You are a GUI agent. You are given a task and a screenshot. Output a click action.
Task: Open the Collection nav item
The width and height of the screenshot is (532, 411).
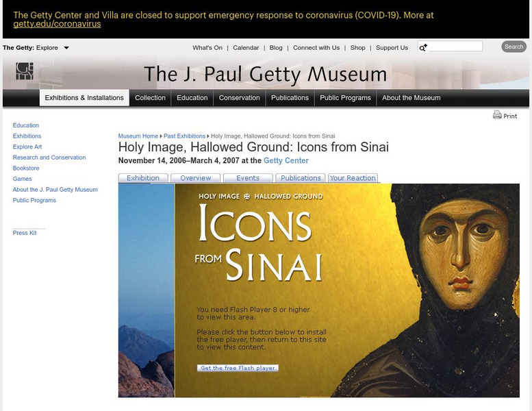point(150,98)
